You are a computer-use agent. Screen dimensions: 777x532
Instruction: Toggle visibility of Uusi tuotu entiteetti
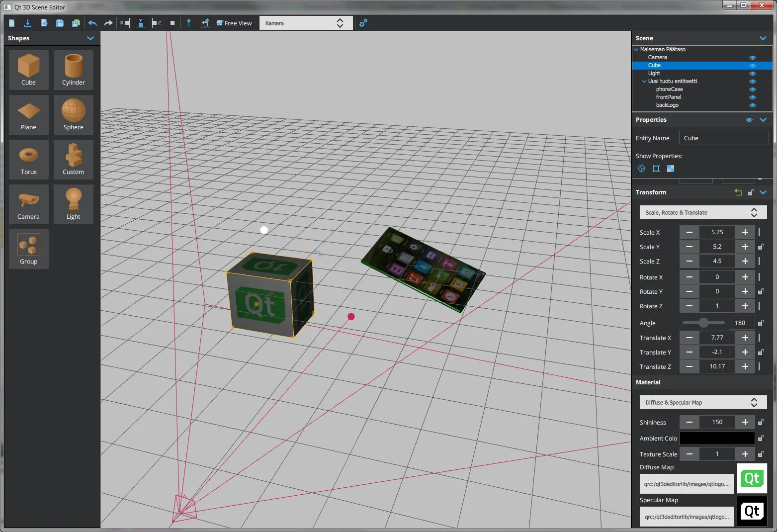pos(752,82)
